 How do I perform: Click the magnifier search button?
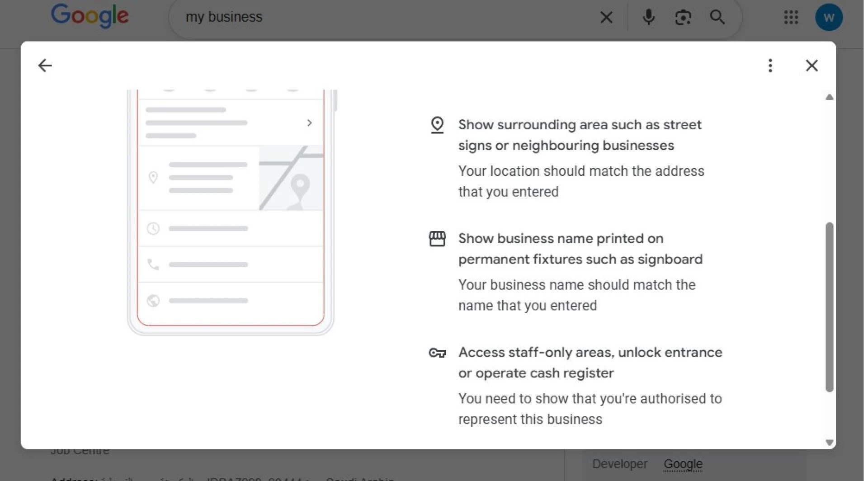717,17
